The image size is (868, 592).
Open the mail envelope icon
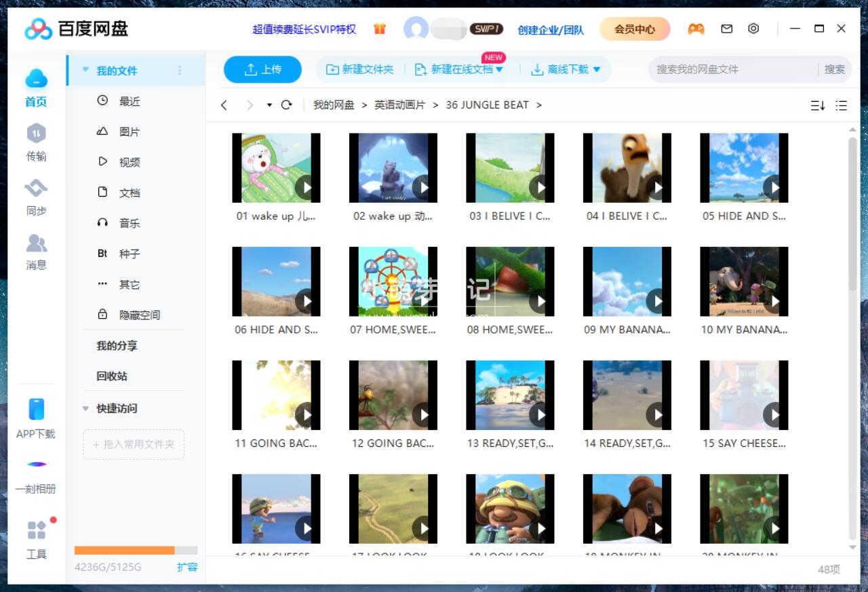[x=726, y=29]
